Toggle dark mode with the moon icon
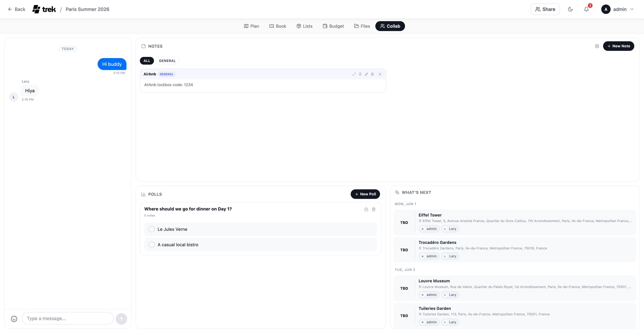644x333 pixels. pyautogui.click(x=570, y=9)
